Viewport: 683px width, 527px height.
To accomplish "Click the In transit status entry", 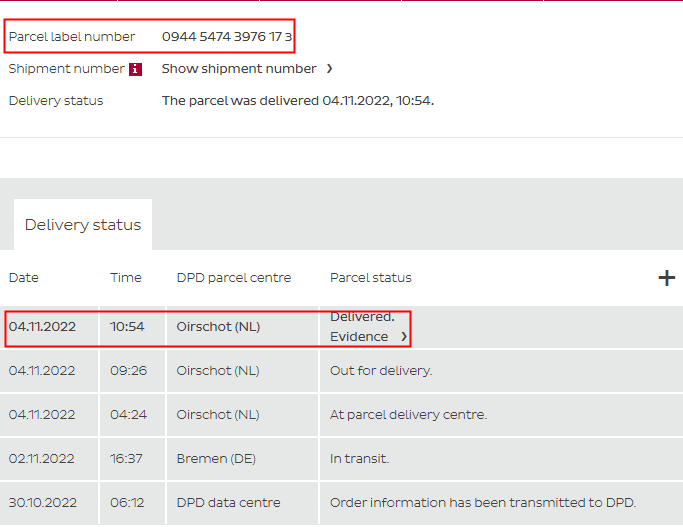I will pos(359,459).
